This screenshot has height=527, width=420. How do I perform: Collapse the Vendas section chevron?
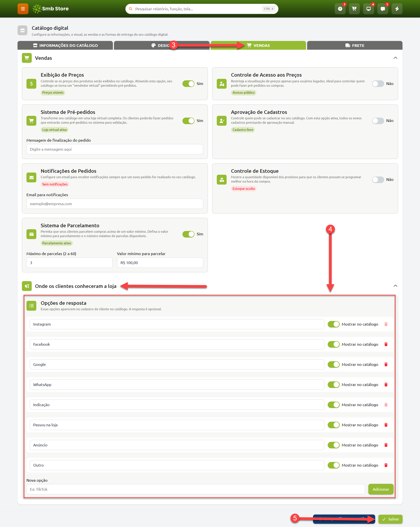coord(395,58)
